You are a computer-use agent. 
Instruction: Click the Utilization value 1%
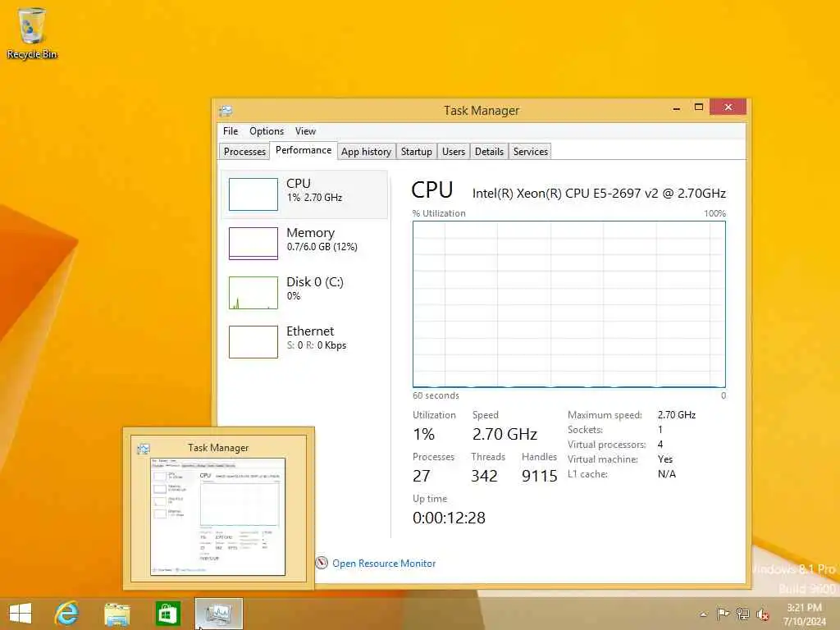pos(424,434)
